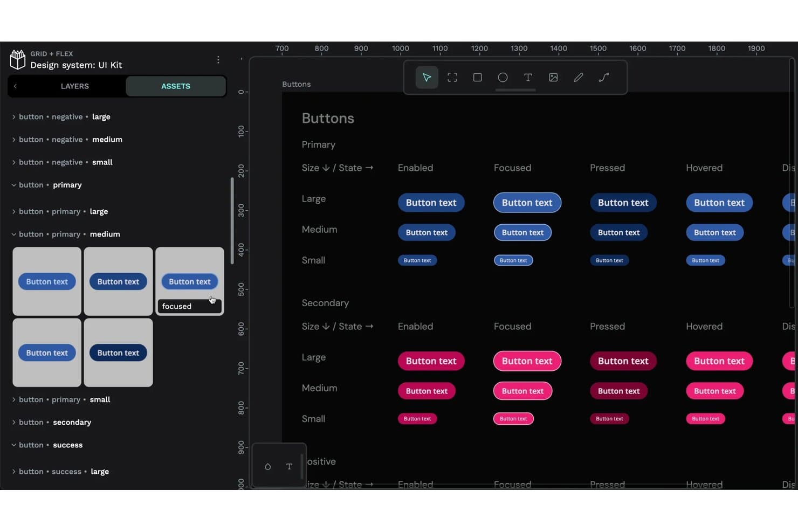Select the Text tool in the top toolbar
Image resolution: width=798 pixels, height=532 pixels.
[x=528, y=78]
